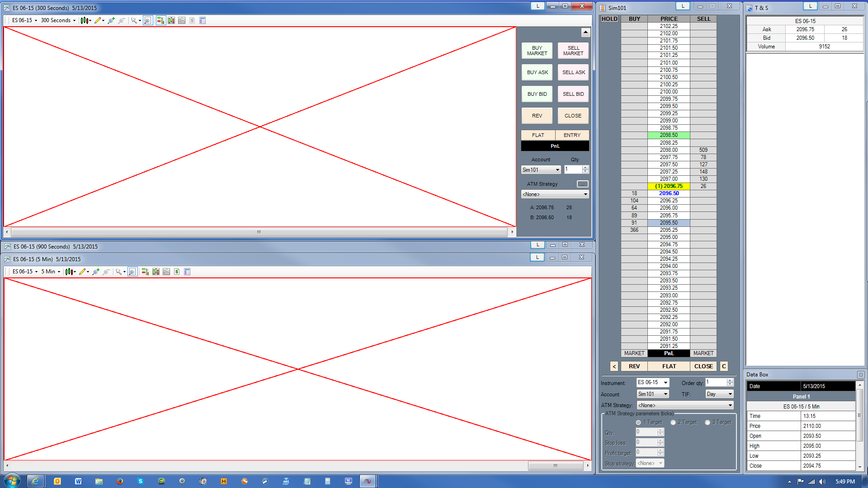Select the 1 Target radio button

[638, 422]
